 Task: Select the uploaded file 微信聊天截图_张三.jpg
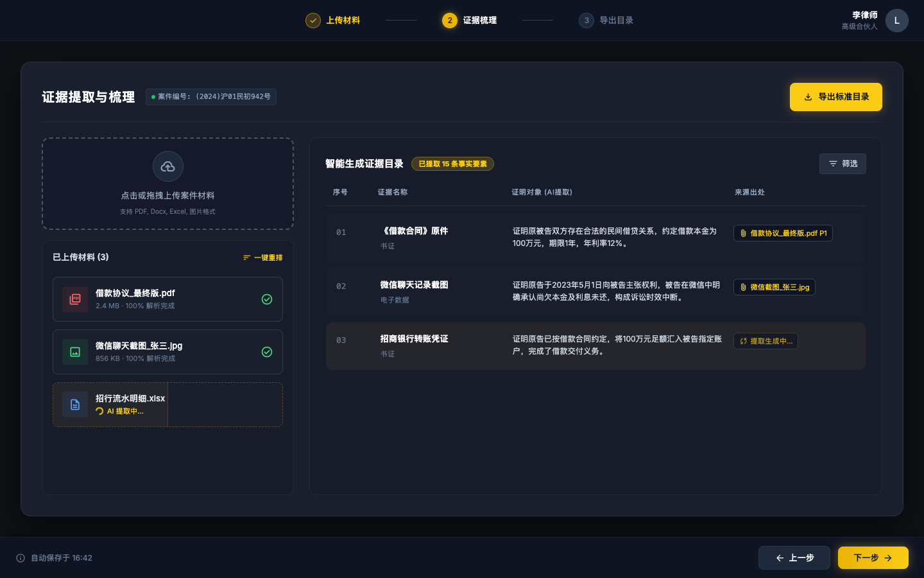tap(168, 352)
